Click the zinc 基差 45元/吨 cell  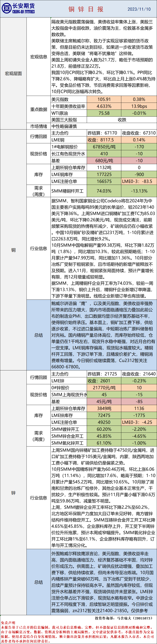pyautogui.click(x=104, y=402)
